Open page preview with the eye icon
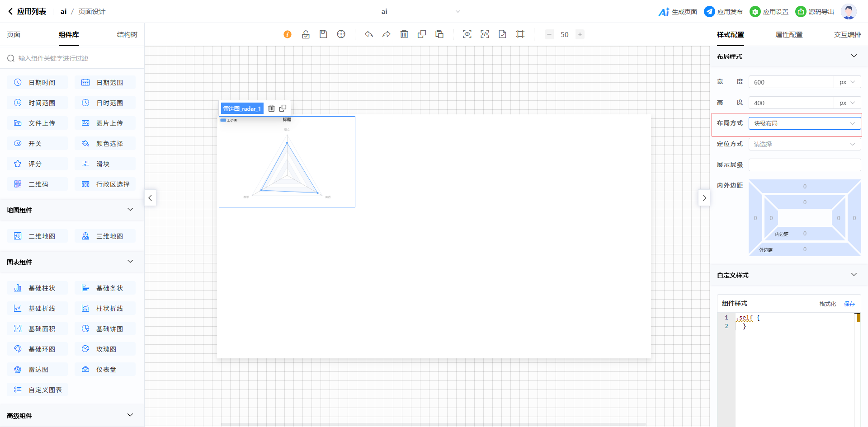This screenshot has height=427, width=868. [467, 34]
